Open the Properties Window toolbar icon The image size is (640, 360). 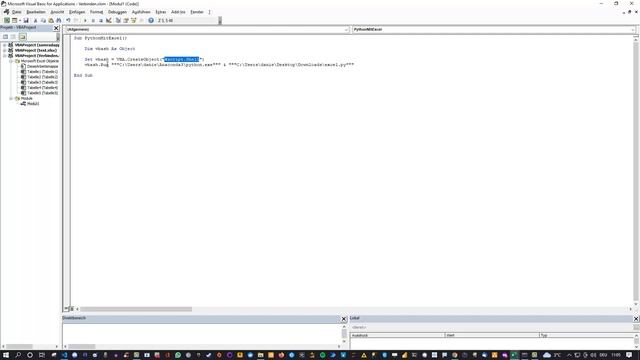126,20
